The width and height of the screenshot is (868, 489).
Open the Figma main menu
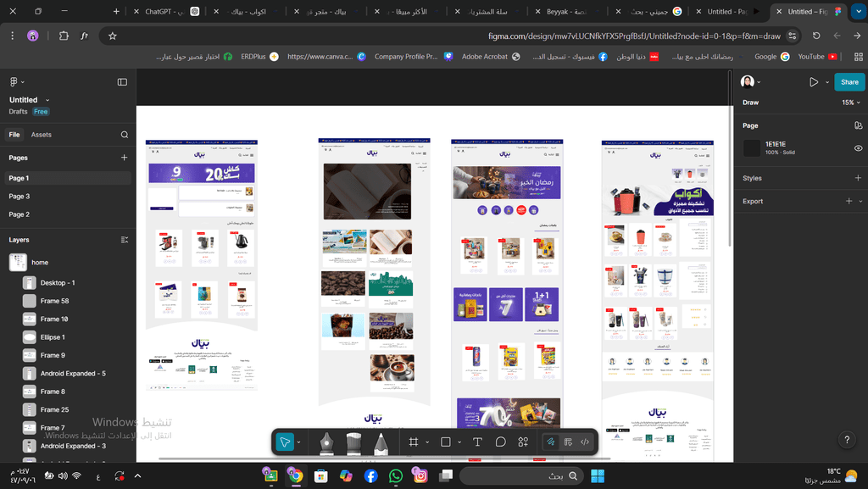pos(17,82)
